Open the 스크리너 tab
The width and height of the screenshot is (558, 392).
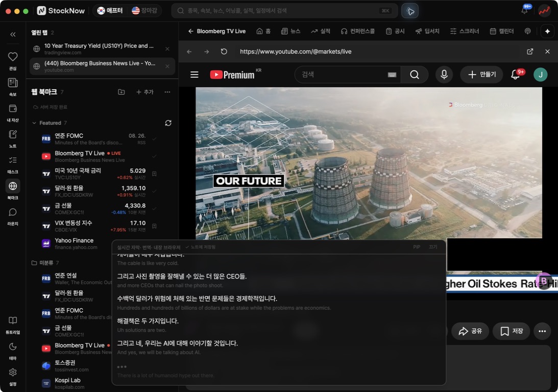pyautogui.click(x=465, y=31)
